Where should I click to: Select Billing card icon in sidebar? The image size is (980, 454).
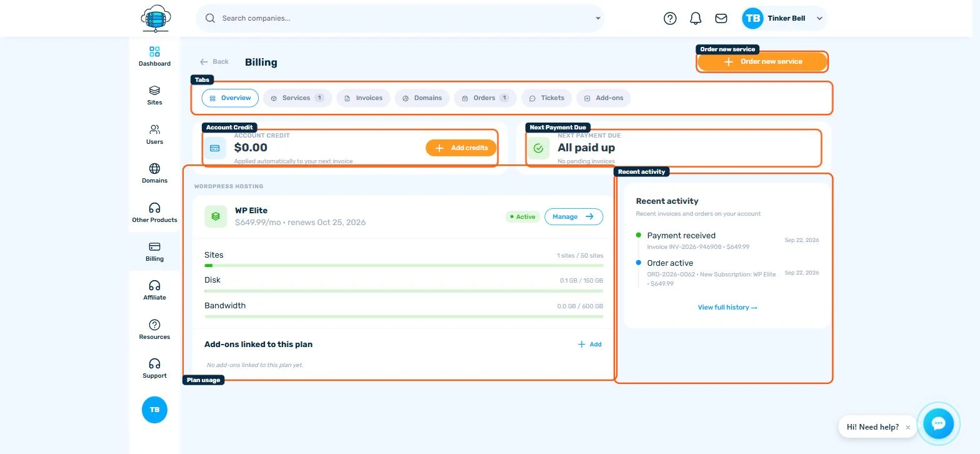click(x=154, y=246)
